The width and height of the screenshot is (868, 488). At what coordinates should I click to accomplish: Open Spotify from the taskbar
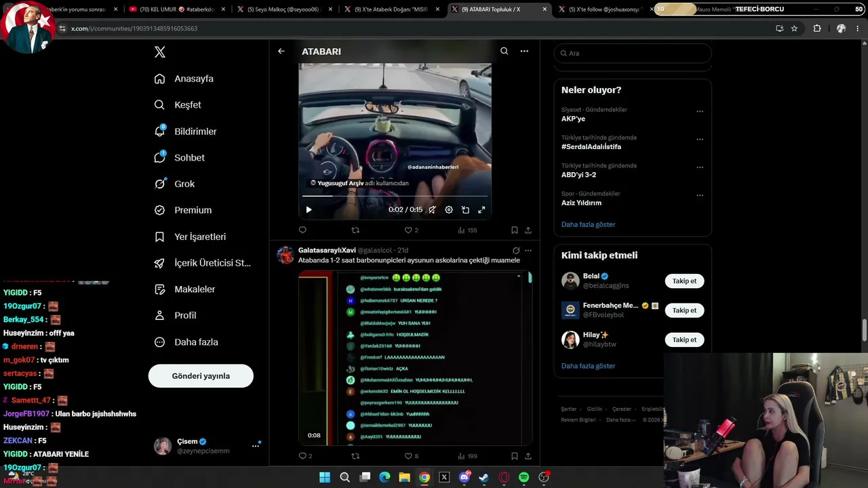click(x=524, y=477)
